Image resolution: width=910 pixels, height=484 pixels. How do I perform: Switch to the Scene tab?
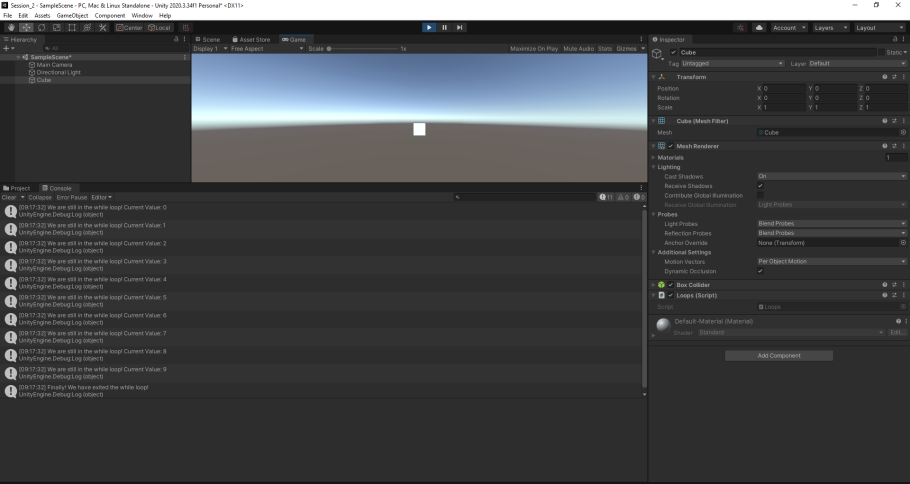(208, 39)
